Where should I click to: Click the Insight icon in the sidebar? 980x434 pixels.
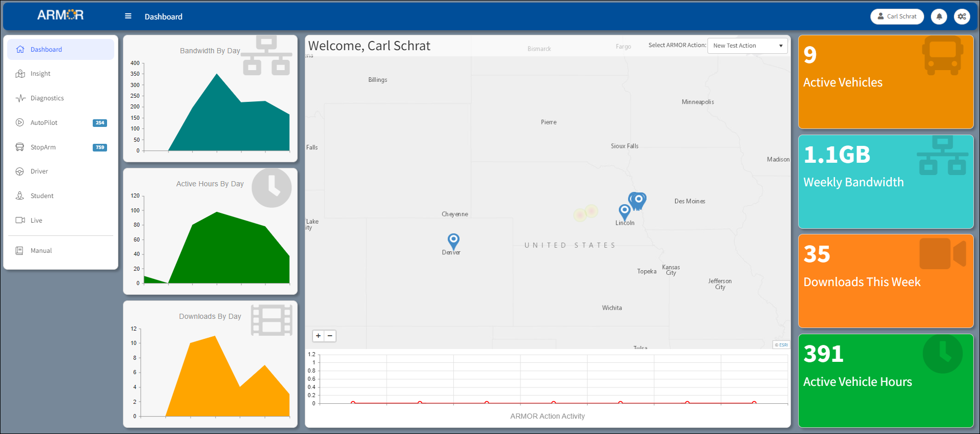point(20,74)
